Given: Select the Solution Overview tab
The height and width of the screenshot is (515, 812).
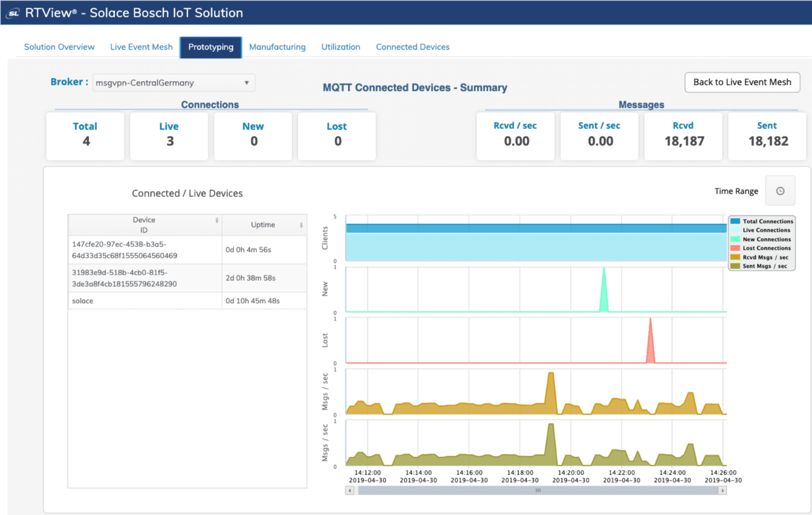Looking at the screenshot, I should pyautogui.click(x=59, y=47).
